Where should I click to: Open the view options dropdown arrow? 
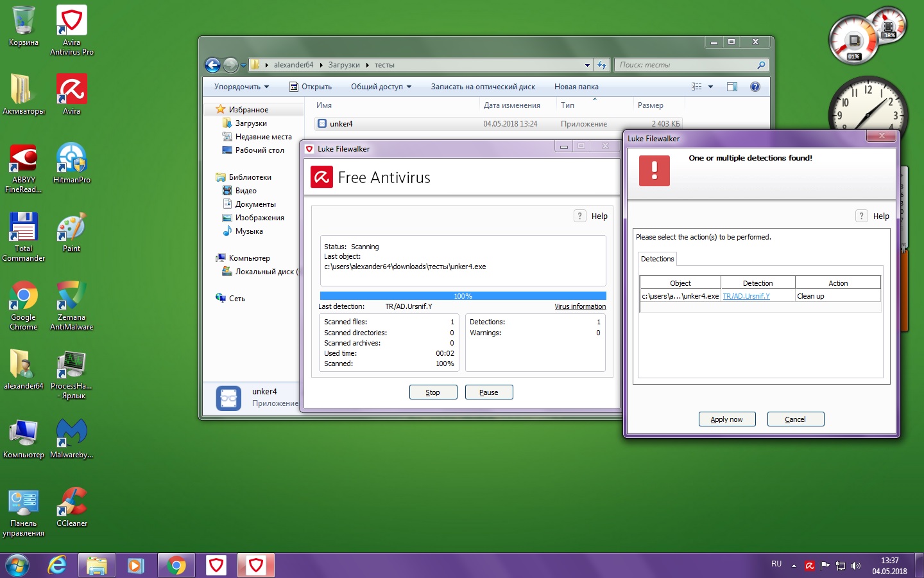point(710,87)
